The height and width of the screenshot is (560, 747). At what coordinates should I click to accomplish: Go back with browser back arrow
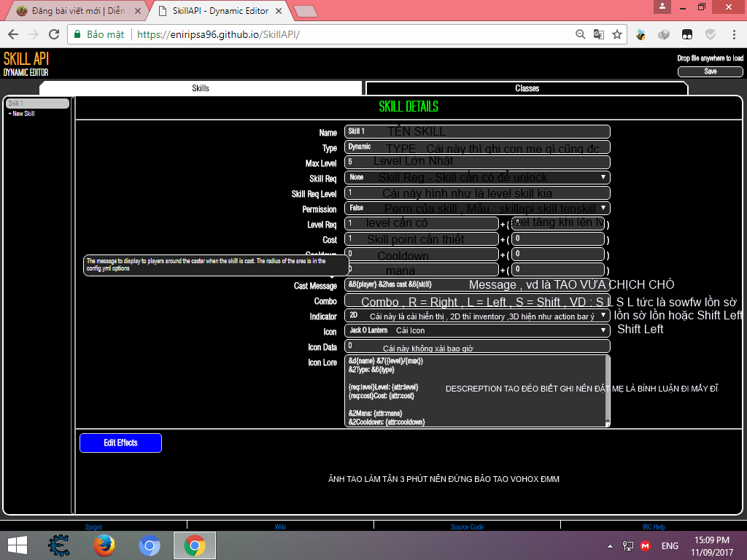[13, 34]
